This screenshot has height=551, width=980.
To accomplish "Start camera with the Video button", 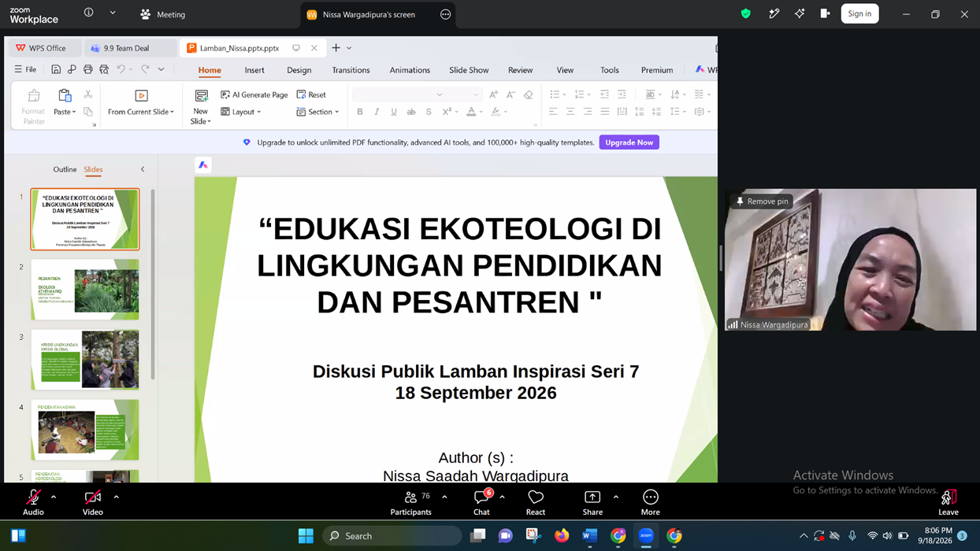I will (93, 501).
